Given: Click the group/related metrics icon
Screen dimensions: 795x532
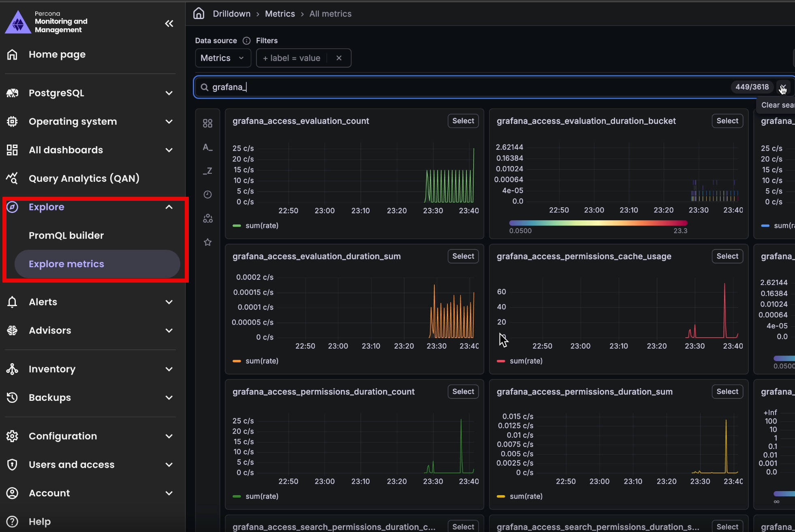Looking at the screenshot, I should (207, 219).
